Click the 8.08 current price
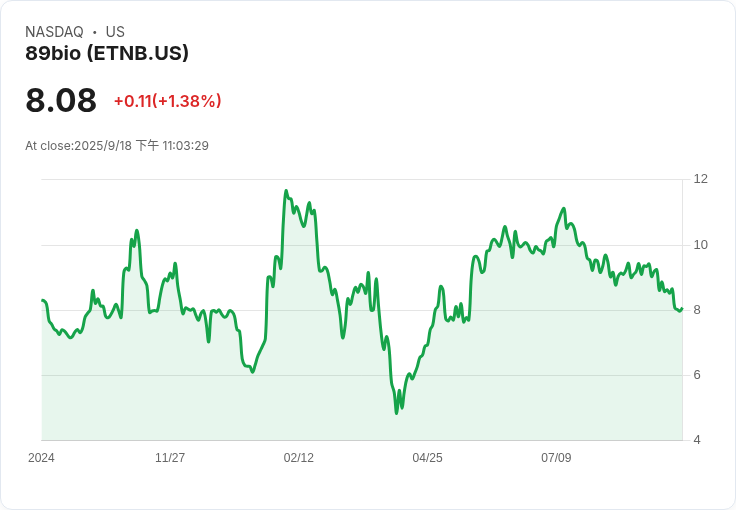This screenshot has height=510, width=736. (x=61, y=100)
